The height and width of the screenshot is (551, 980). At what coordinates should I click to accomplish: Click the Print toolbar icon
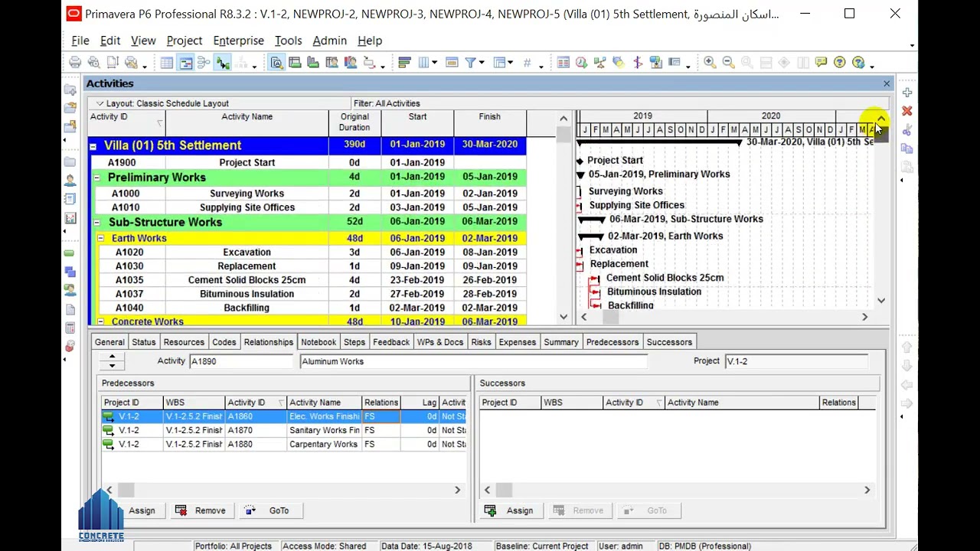coord(75,63)
